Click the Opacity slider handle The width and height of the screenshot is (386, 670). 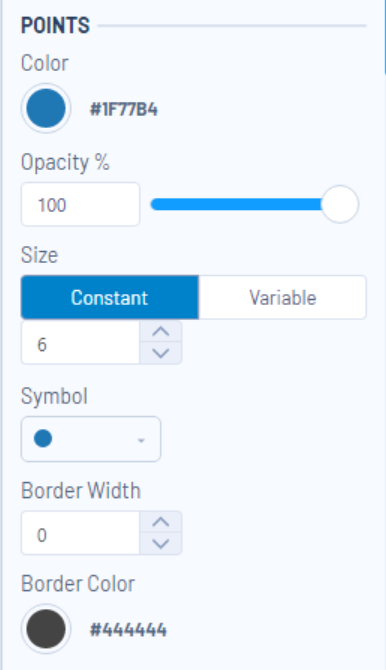click(340, 204)
